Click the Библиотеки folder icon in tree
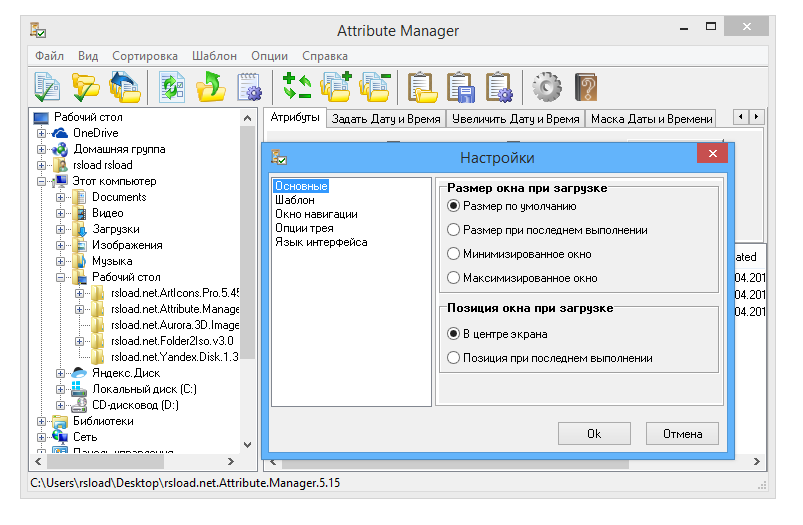Screen dimensions: 803x525 (60, 422)
